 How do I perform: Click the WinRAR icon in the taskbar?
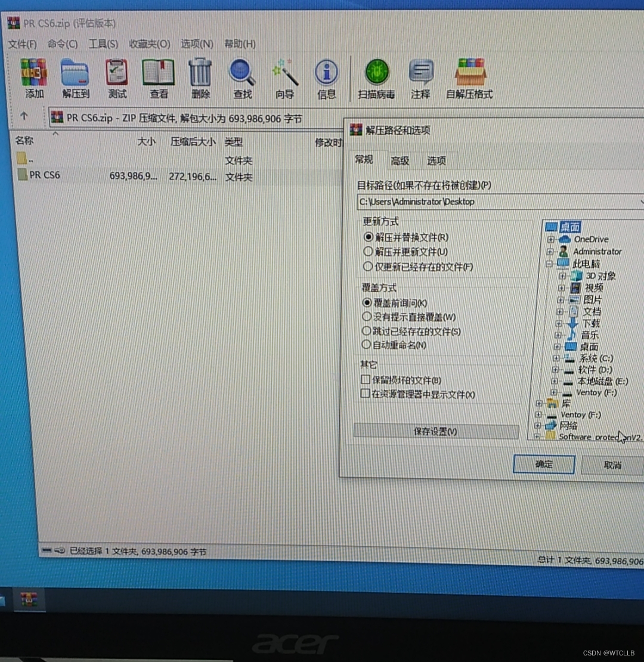[x=29, y=599]
